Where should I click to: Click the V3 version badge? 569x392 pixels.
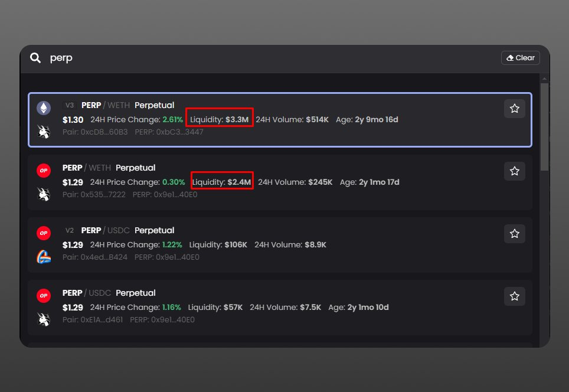pos(70,105)
